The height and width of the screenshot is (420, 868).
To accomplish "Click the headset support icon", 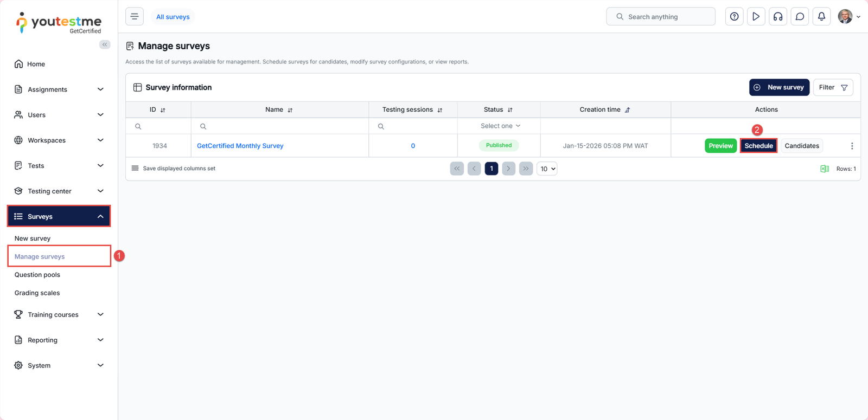I will click(778, 17).
